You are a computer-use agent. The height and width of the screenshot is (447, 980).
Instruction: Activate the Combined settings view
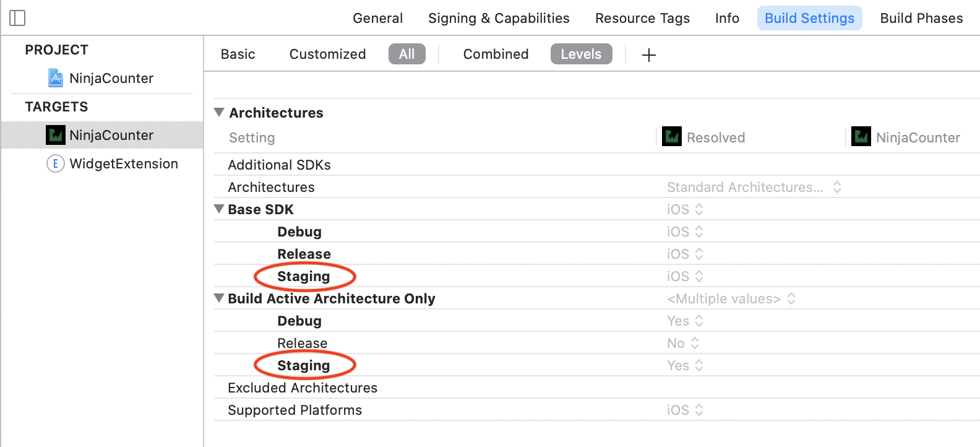496,54
